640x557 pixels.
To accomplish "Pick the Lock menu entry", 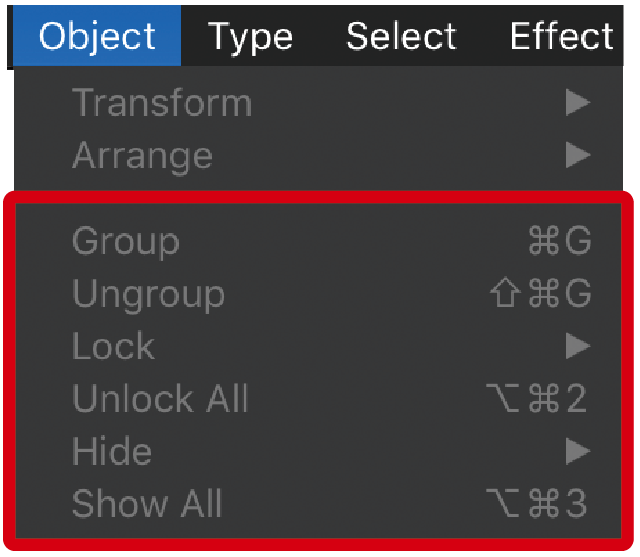I will 113,347.
